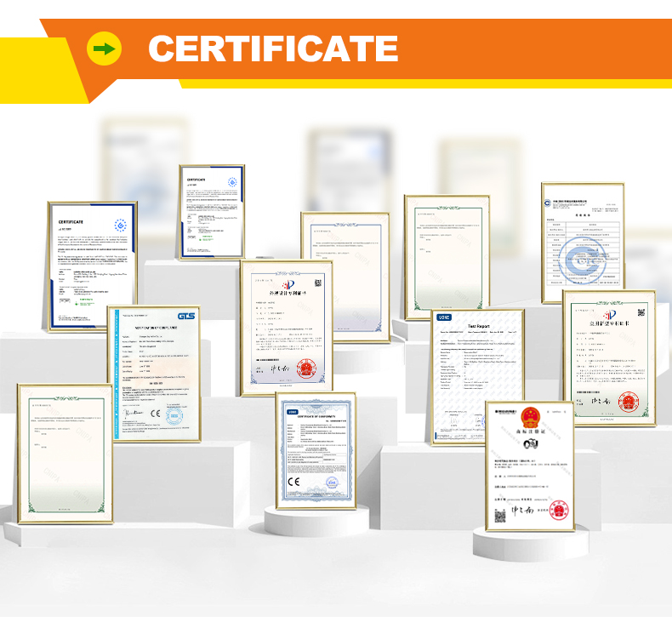The image size is (672, 617).
Task: Click the red seal on utility model patent
Action: pos(629,403)
